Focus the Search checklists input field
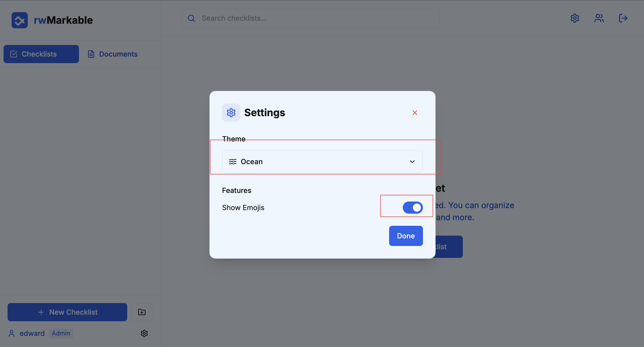644x347 pixels. point(310,18)
